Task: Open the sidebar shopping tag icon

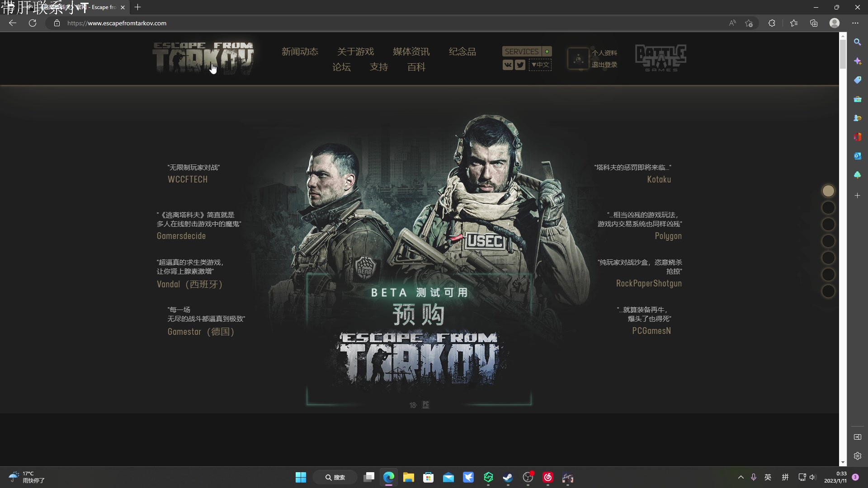Action: click(858, 80)
